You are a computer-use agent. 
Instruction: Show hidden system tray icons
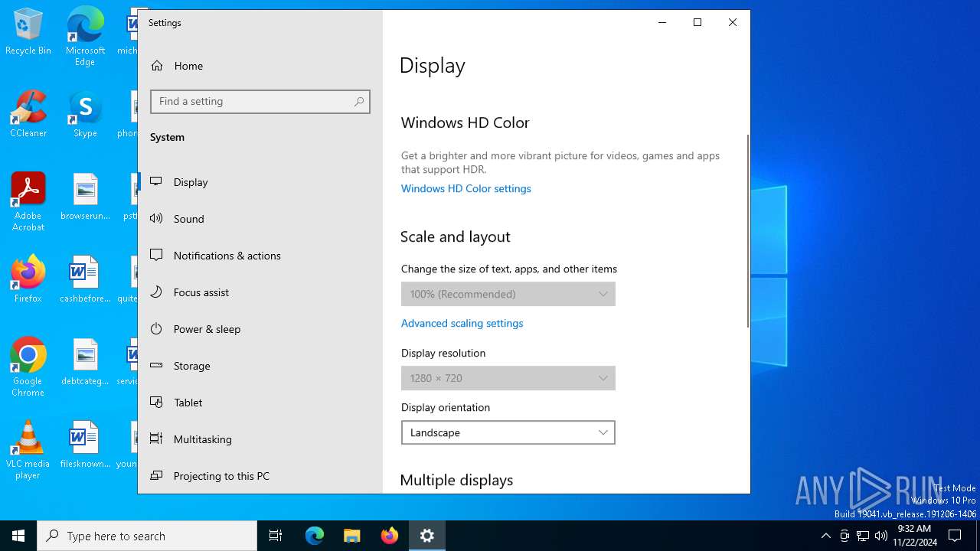[x=825, y=536]
